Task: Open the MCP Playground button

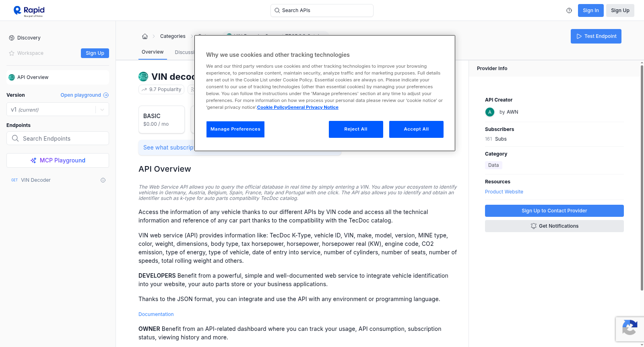Action: coord(58,160)
